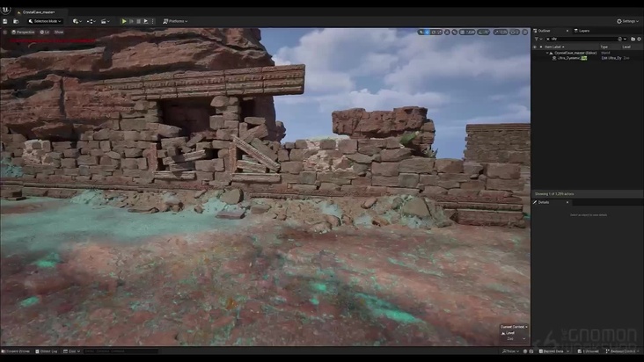
Task: Click the Save current level icon
Action: [5, 21]
